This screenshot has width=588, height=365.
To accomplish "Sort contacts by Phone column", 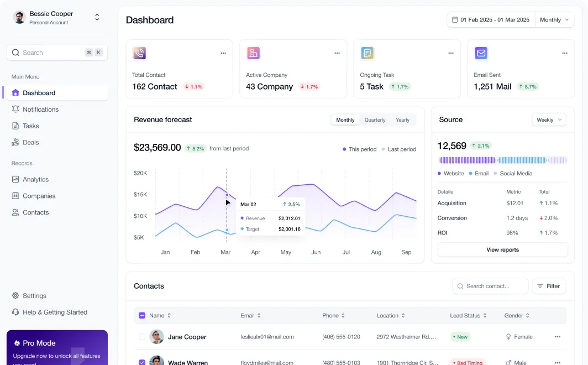I will tap(334, 315).
